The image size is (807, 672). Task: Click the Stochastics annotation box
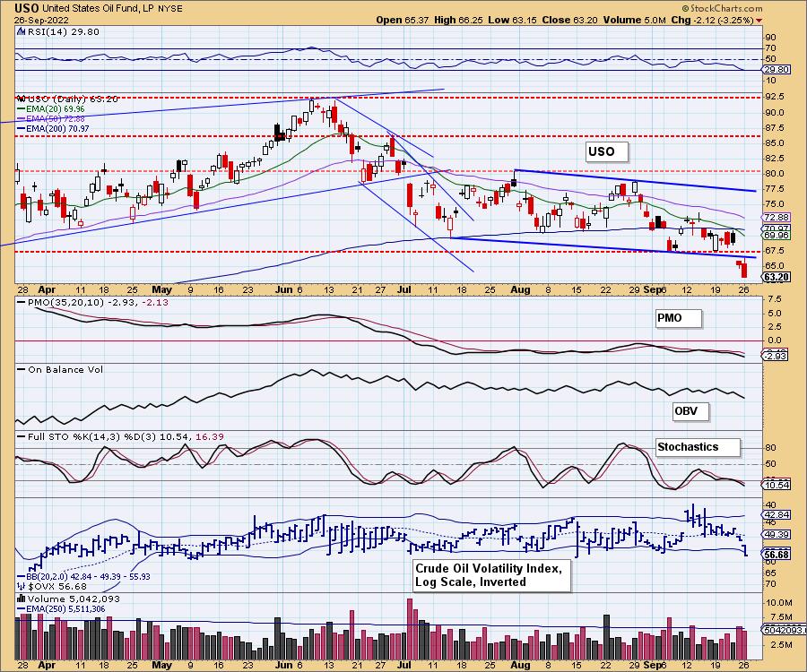tap(698, 447)
